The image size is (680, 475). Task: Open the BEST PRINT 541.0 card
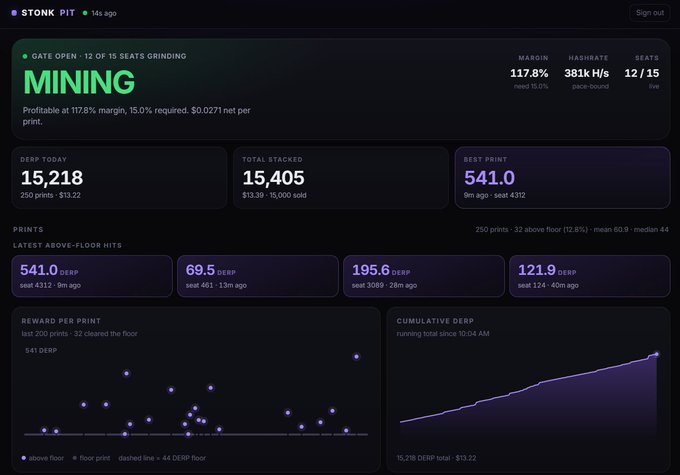pos(562,178)
